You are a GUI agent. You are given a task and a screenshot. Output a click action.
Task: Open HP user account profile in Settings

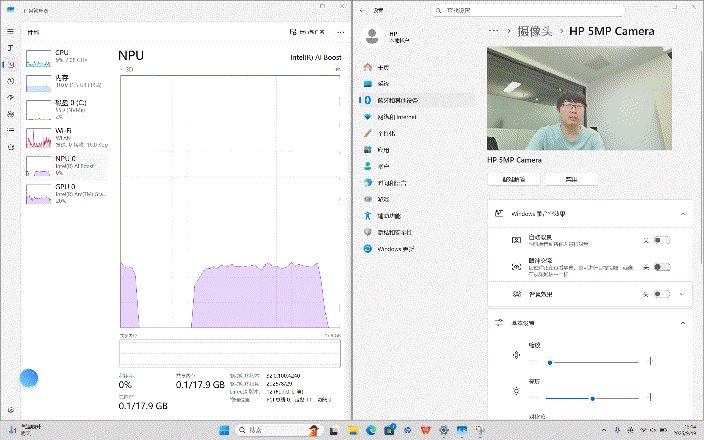[387, 36]
